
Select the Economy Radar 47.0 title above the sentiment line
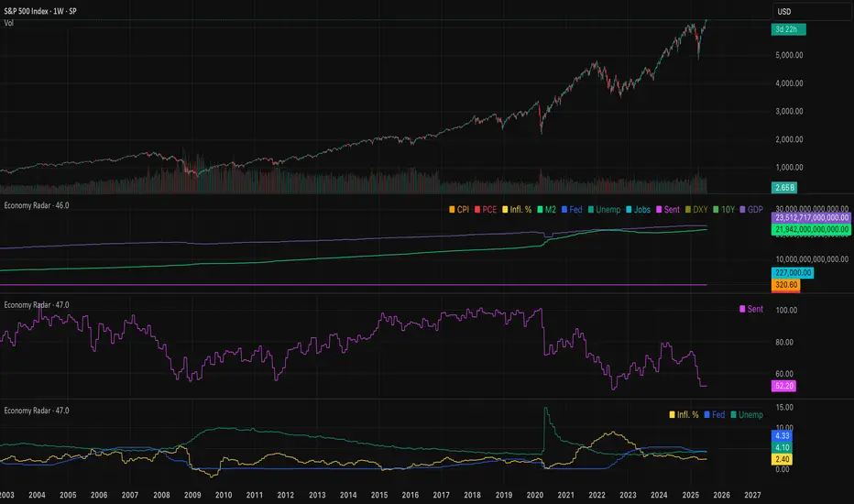pos(37,305)
